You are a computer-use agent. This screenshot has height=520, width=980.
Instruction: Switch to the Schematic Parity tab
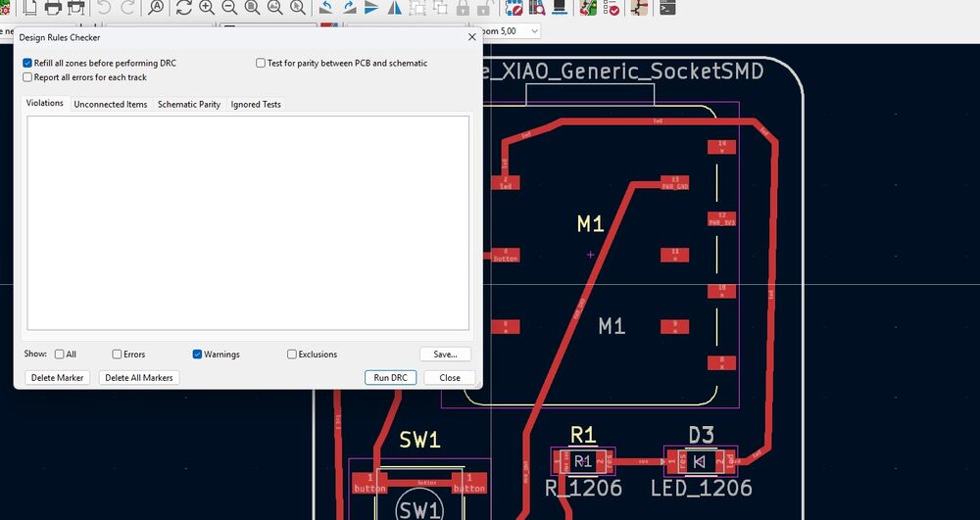189,104
